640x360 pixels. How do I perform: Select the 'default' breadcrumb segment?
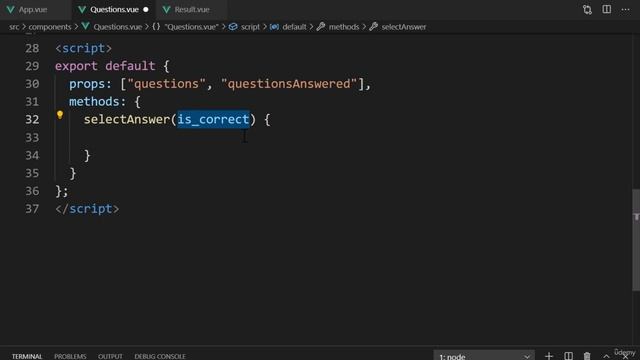click(x=294, y=27)
